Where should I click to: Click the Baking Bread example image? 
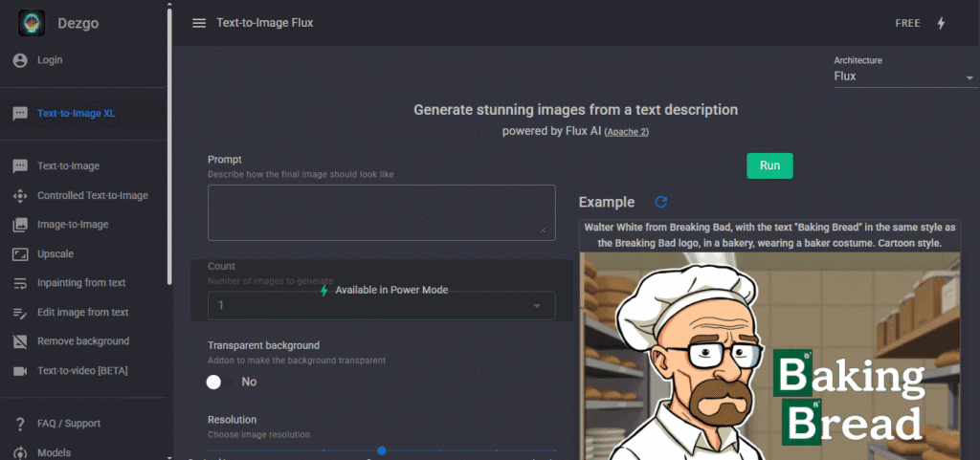coord(769,356)
